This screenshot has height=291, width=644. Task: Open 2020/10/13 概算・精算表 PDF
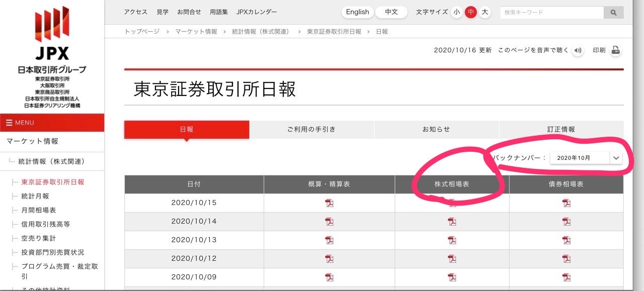pos(329,240)
